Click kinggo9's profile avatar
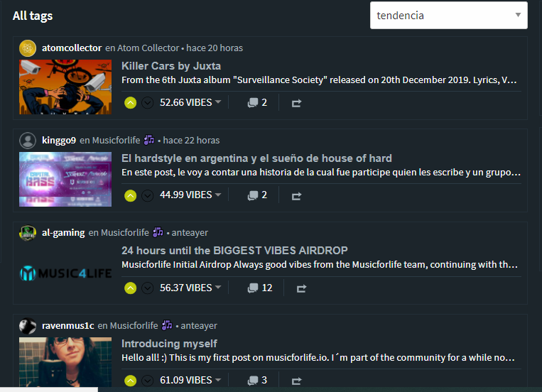 [28, 141]
